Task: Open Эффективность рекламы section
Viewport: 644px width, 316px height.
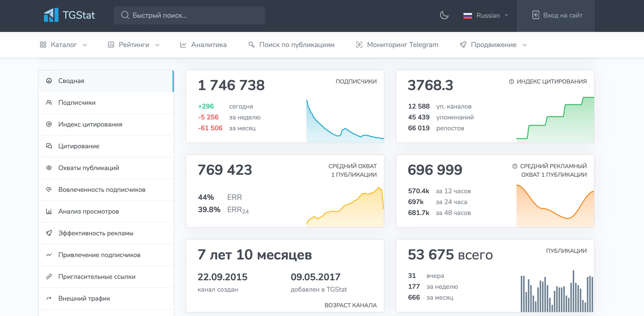Action: pyautogui.click(x=106, y=233)
